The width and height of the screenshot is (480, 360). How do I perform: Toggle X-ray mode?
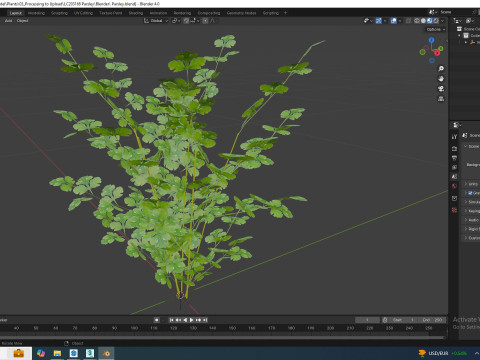[x=408, y=21]
